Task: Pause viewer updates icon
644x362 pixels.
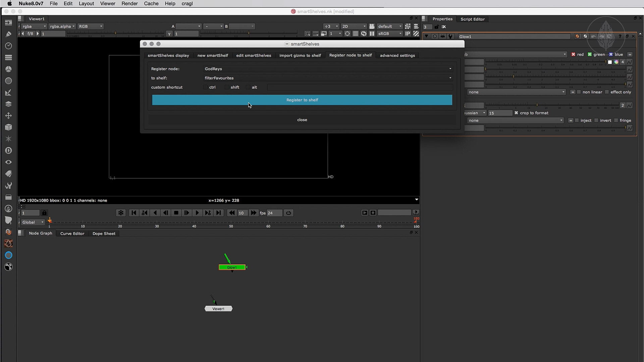Action: click(x=372, y=34)
